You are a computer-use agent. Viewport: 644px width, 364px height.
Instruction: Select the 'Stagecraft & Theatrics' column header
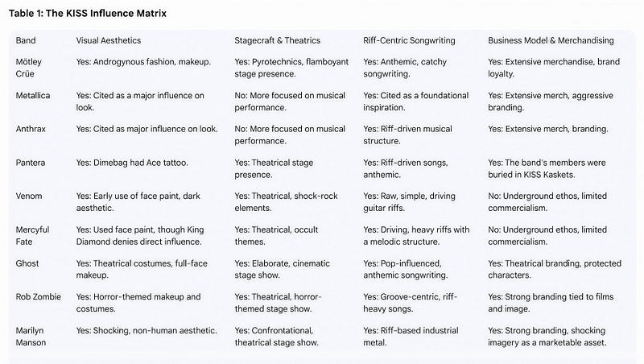point(277,40)
